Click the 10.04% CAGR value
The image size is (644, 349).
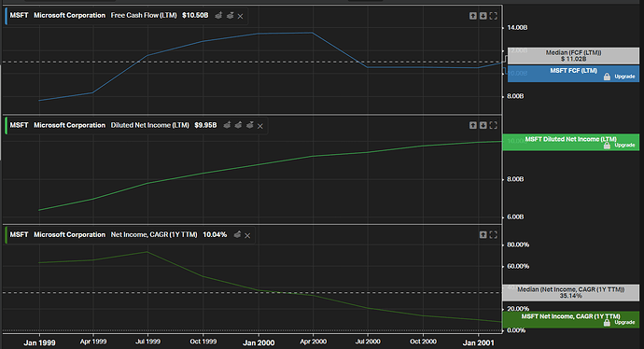coord(215,235)
